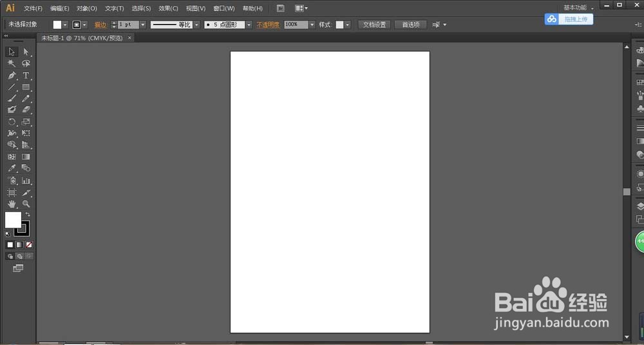Select the Pen tool
The image size is (644, 345).
tap(12, 75)
